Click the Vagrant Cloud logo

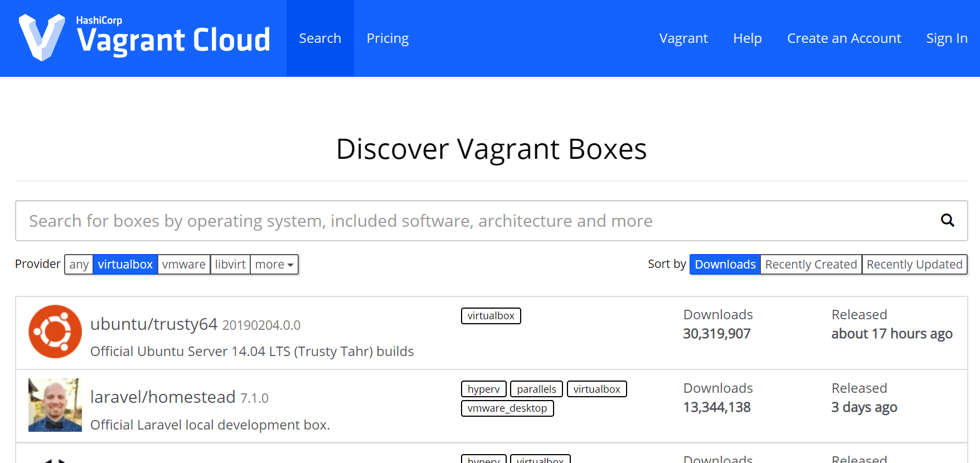(144, 38)
